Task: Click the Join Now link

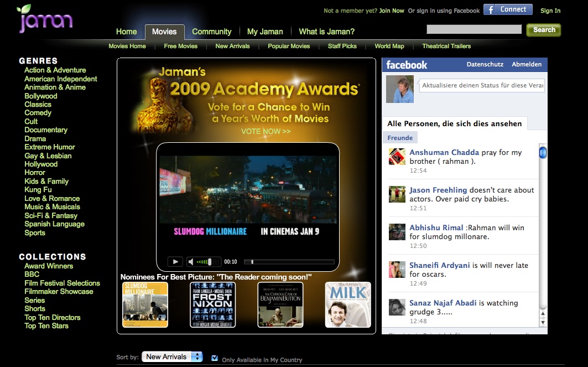Action: point(392,11)
